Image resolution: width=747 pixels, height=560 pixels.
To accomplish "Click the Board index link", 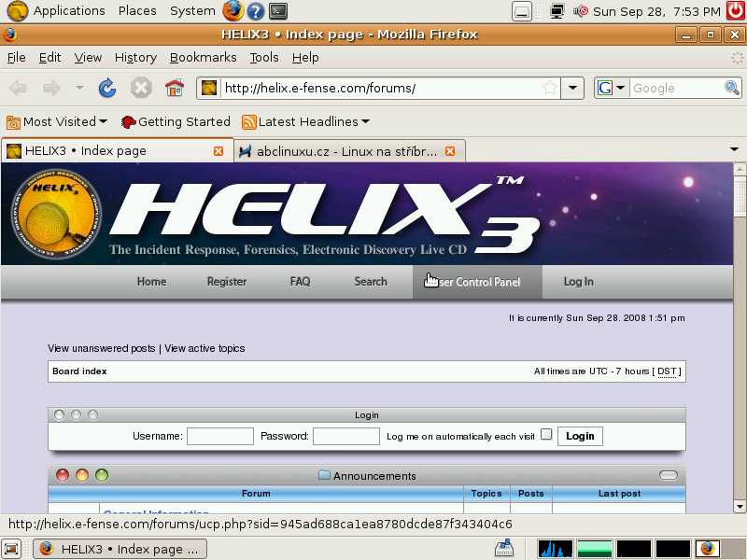I will click(79, 371).
